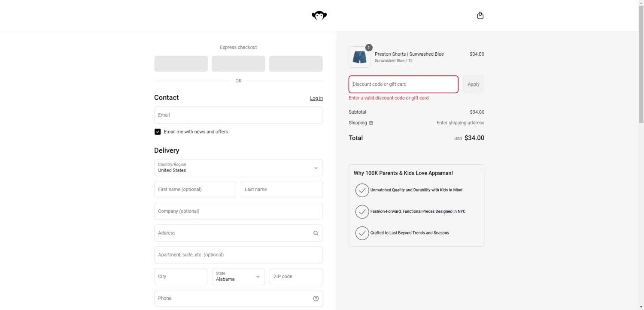The width and height of the screenshot is (644, 310).
Task: Focus the Email input field
Action: tap(238, 115)
